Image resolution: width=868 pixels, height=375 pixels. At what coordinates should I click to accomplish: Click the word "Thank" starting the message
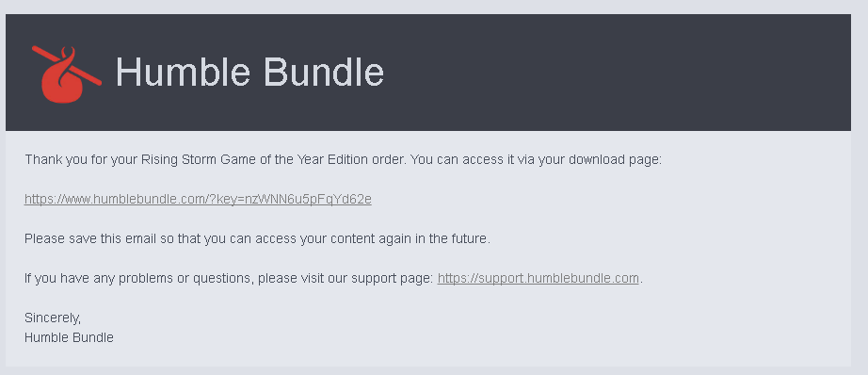coord(43,159)
